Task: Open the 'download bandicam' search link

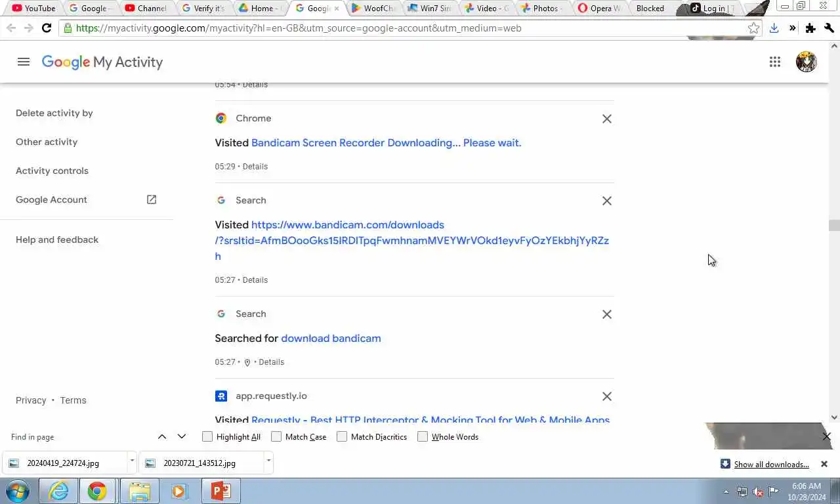Action: pos(331,339)
